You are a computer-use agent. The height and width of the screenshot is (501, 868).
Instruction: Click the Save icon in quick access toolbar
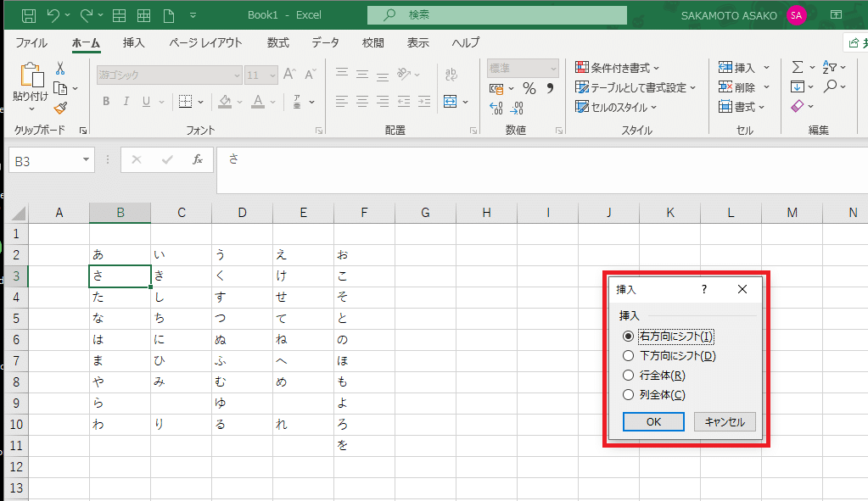29,15
